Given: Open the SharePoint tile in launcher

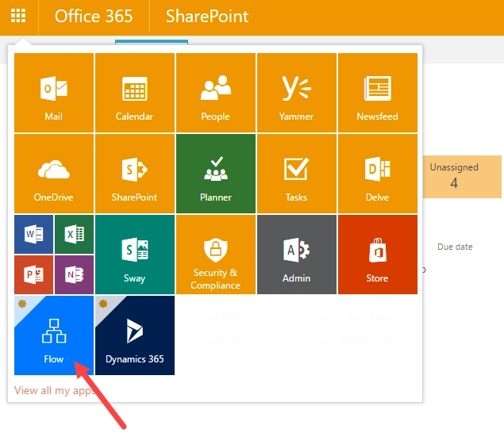Looking at the screenshot, I should coord(135,174).
